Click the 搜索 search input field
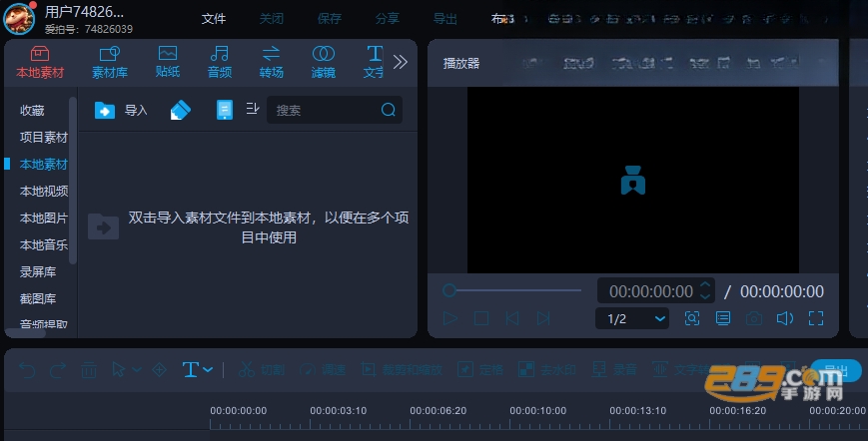 pyautogui.click(x=335, y=110)
